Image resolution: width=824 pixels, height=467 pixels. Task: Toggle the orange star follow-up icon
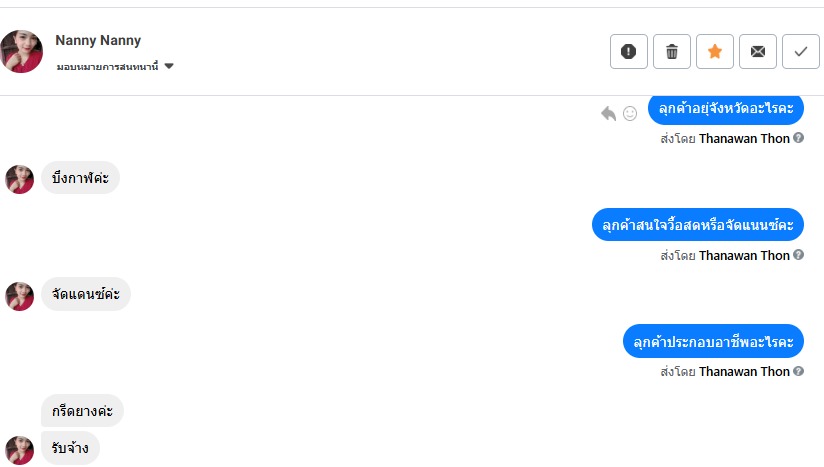[x=714, y=52]
